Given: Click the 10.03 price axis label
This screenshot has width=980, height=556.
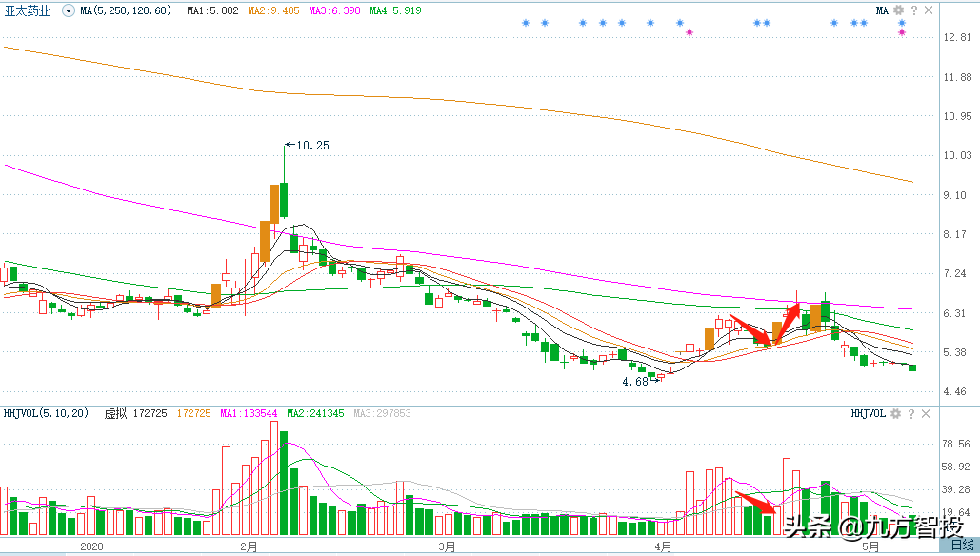Looking at the screenshot, I should (x=957, y=155).
